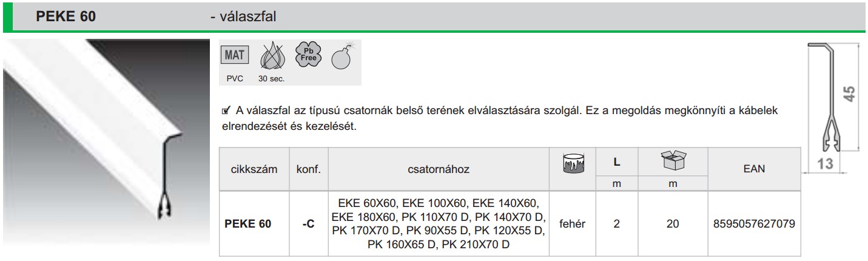This screenshot has width=868, height=261.
Task: Click the paint bucket color column icon
Action: (x=573, y=163)
